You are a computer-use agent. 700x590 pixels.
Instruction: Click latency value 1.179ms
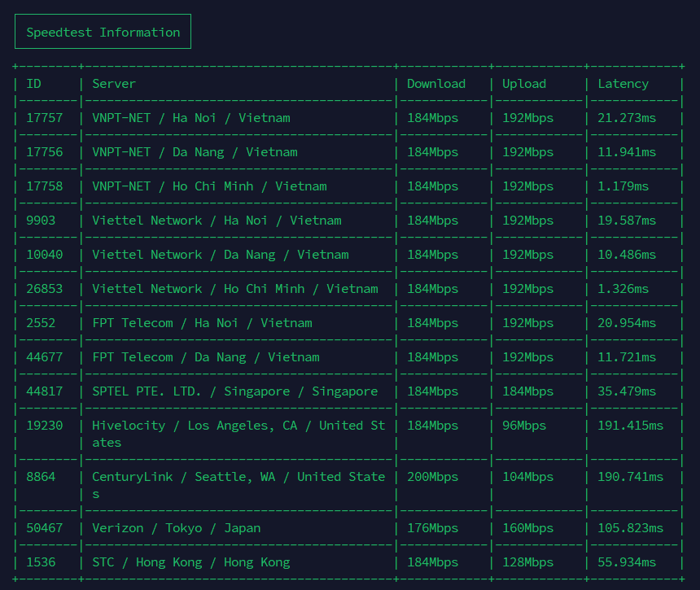click(623, 186)
